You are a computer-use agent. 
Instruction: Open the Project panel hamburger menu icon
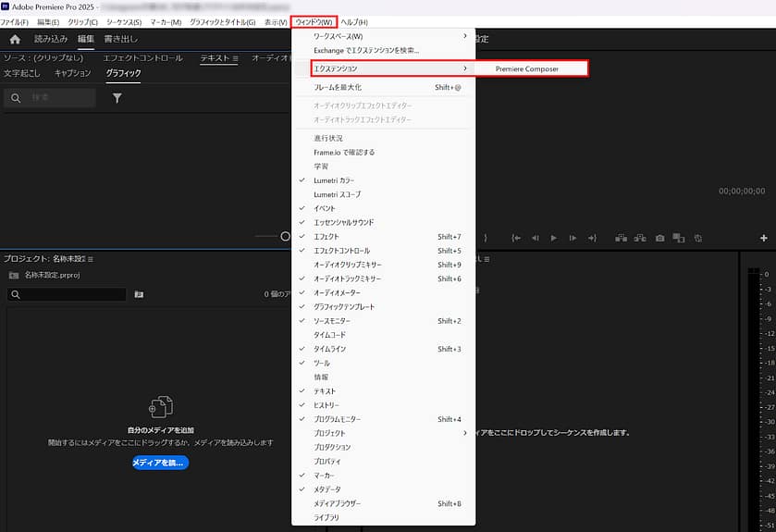pos(91,258)
